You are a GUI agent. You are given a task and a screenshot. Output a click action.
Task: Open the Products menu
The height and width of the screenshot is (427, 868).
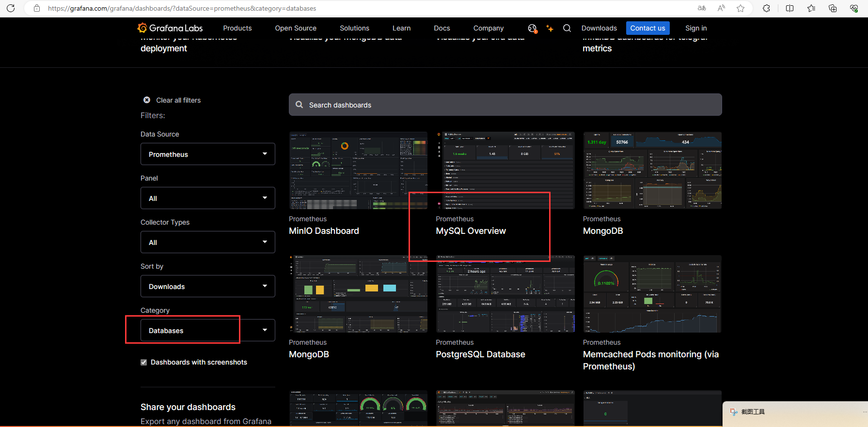coord(237,28)
